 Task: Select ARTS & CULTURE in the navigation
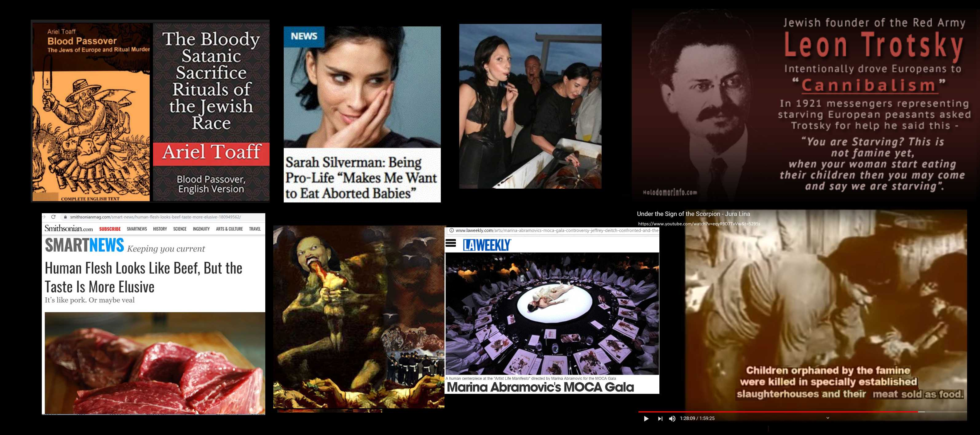coord(229,229)
